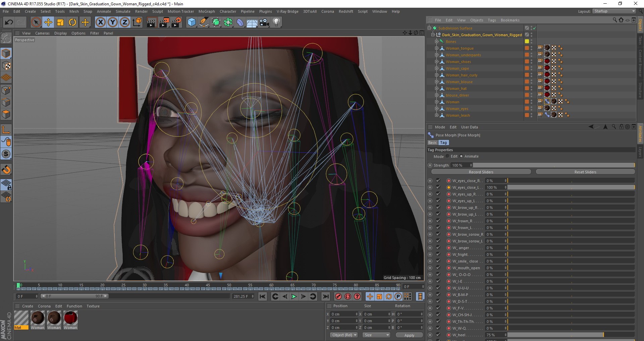Toggle W_eyes_close_L morph checkbox
Screen dimensions: 644x341
point(438,187)
